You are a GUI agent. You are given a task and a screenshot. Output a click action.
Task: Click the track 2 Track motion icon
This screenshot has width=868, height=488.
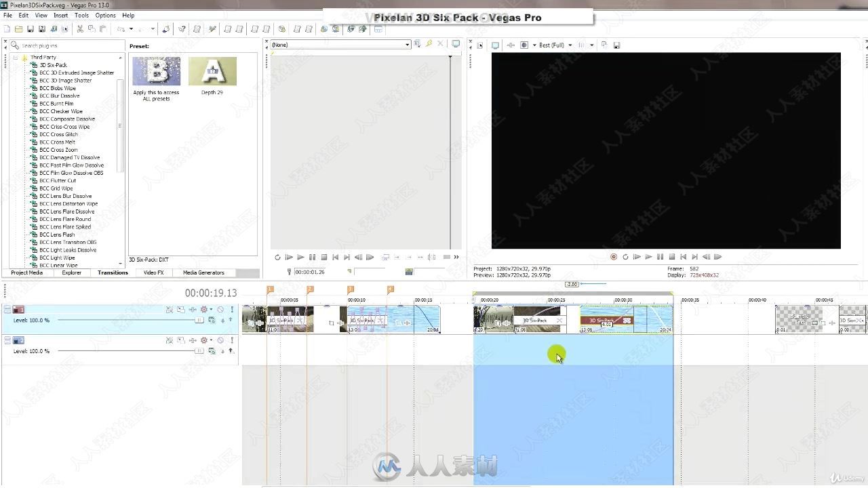click(180, 340)
